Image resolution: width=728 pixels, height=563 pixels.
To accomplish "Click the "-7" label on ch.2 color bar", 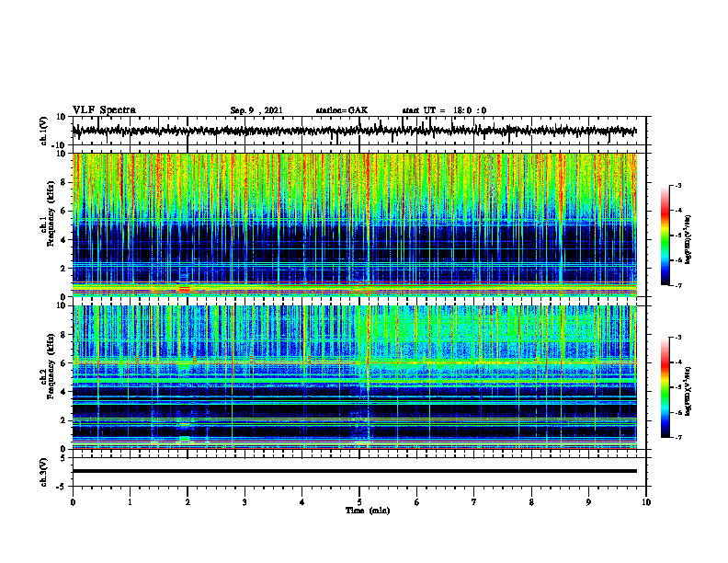I will click(x=677, y=438).
